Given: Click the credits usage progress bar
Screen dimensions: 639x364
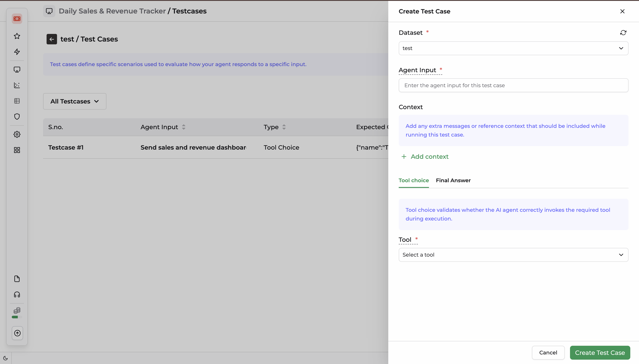Looking at the screenshot, I should [17, 317].
